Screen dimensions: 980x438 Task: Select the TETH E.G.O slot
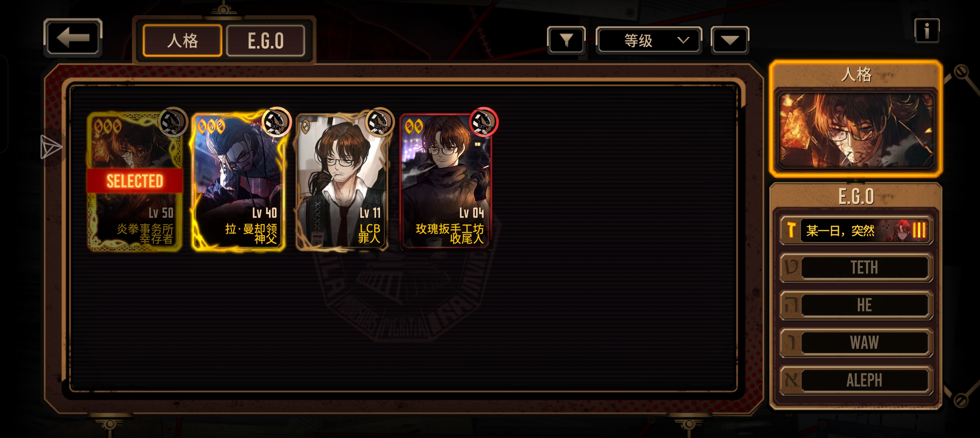(856, 267)
